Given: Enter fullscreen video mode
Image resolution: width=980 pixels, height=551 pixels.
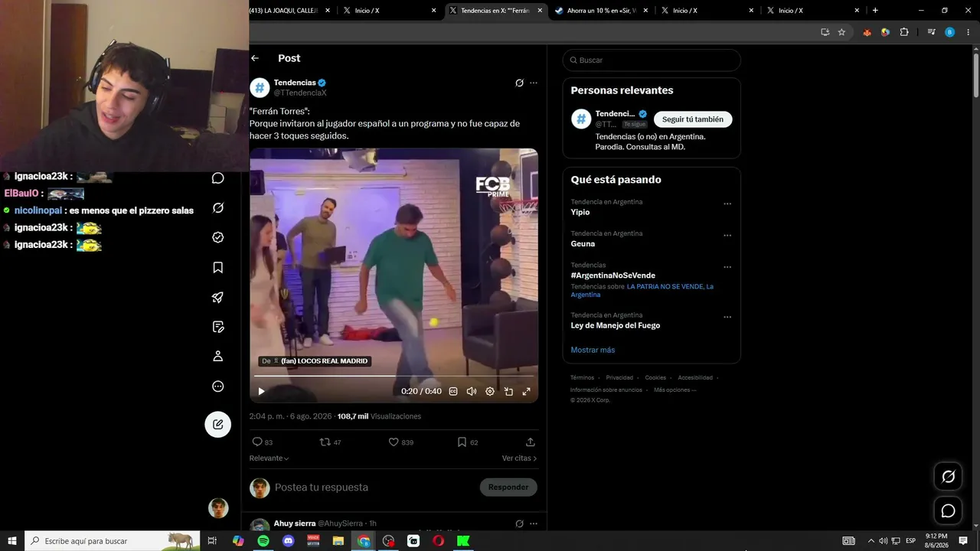Looking at the screenshot, I should point(527,391).
